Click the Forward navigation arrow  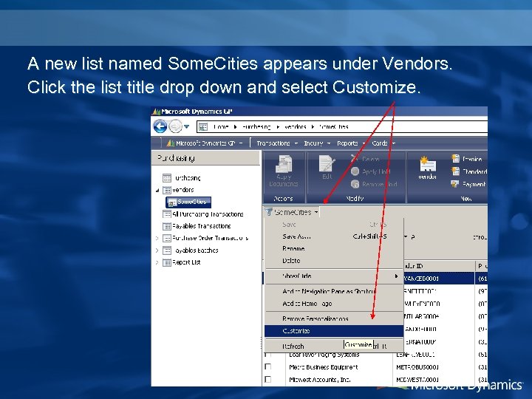[x=175, y=126]
